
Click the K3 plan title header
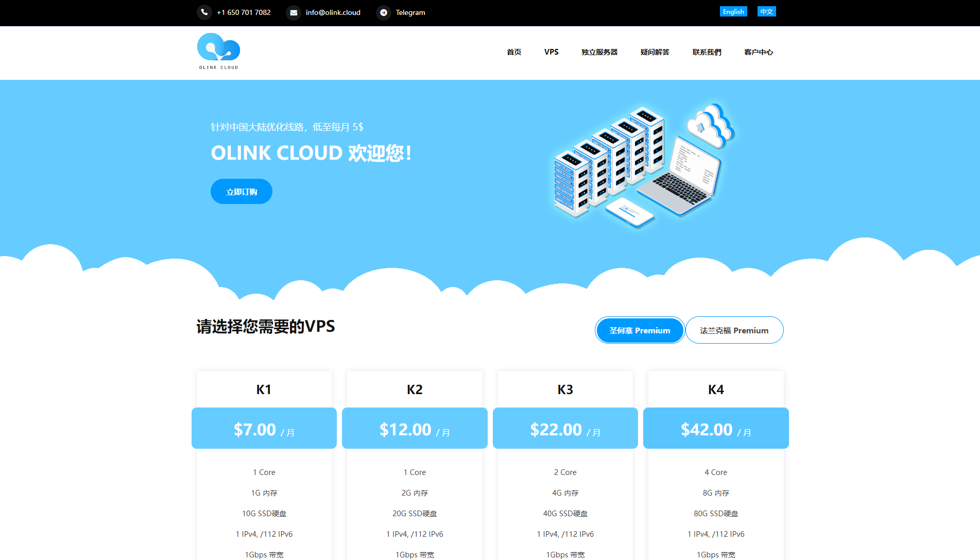tap(565, 389)
